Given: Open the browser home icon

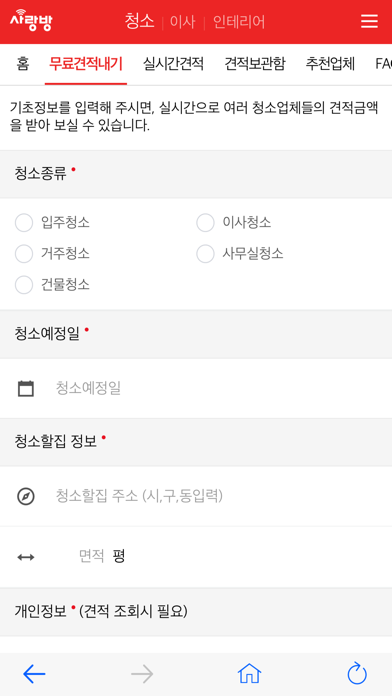Looking at the screenshot, I should [x=249, y=674].
